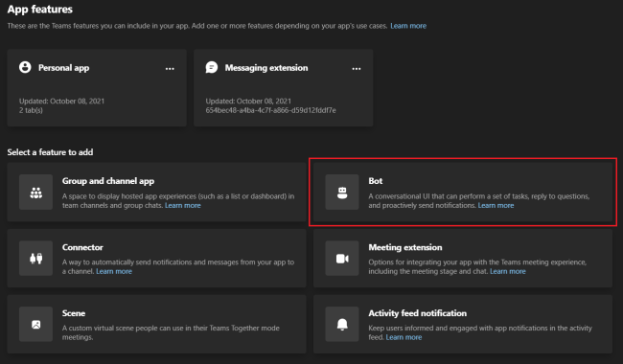Add the Group and channel app feature
The image size is (623, 364).
tap(156, 192)
